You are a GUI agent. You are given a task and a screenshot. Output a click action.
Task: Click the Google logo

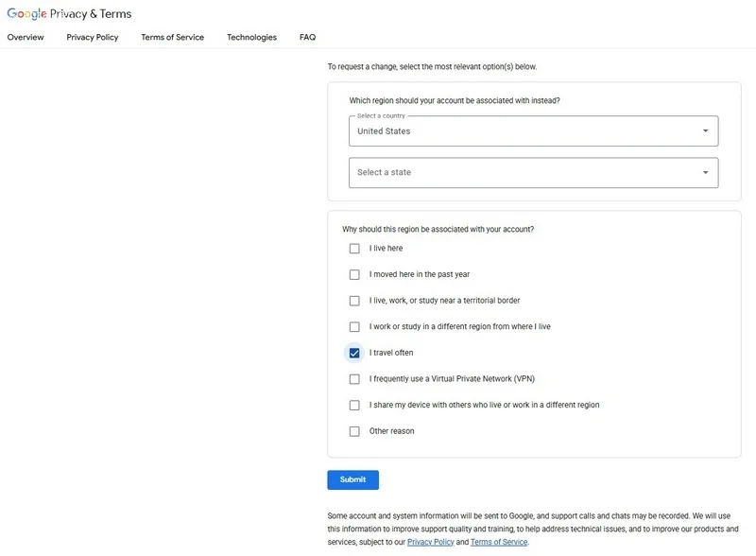point(27,14)
